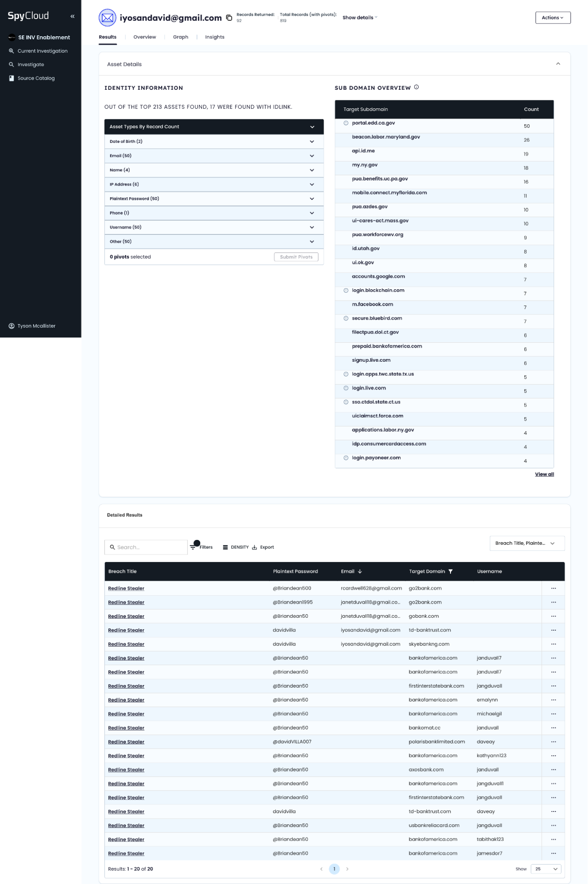This screenshot has height=884, width=588.
Task: Click the Export download icon
Action: [x=255, y=547]
